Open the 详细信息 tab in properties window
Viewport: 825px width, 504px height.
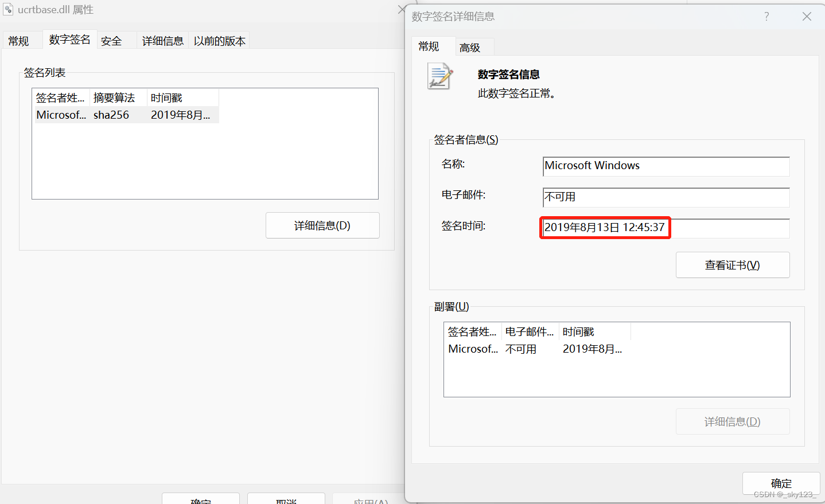point(162,41)
